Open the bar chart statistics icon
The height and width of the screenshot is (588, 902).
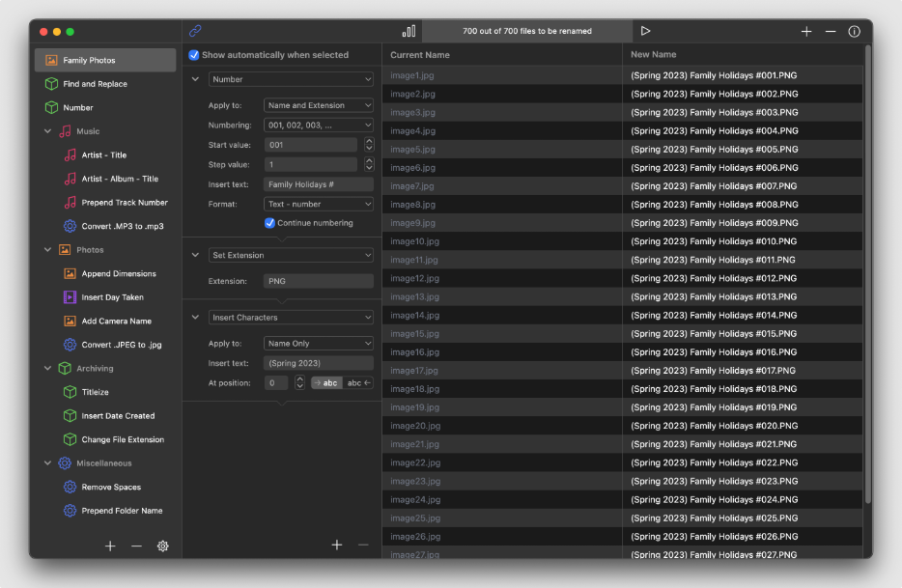point(409,31)
